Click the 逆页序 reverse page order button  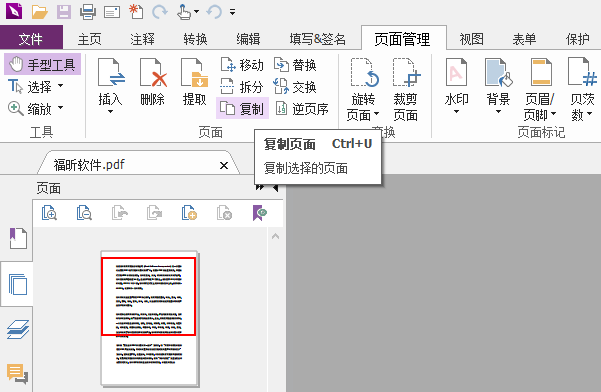click(x=302, y=109)
